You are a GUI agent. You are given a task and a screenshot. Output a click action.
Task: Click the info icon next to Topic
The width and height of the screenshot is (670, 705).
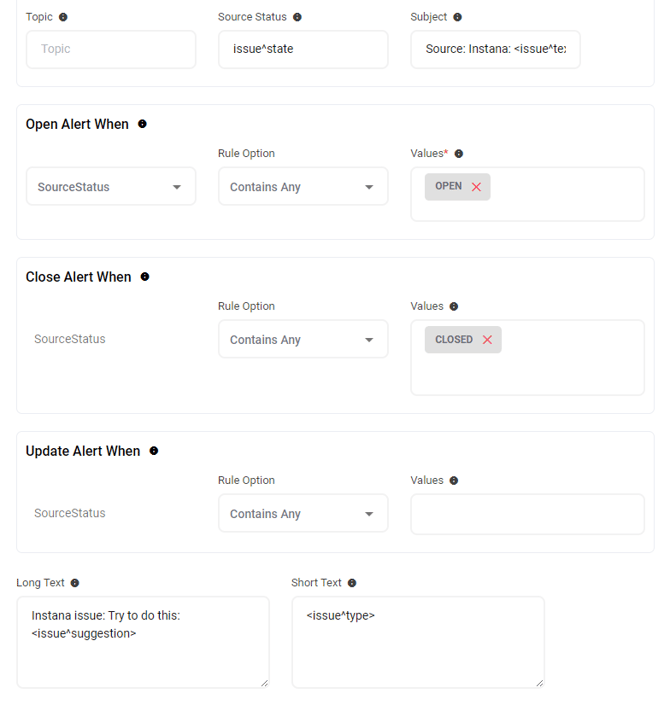(64, 17)
